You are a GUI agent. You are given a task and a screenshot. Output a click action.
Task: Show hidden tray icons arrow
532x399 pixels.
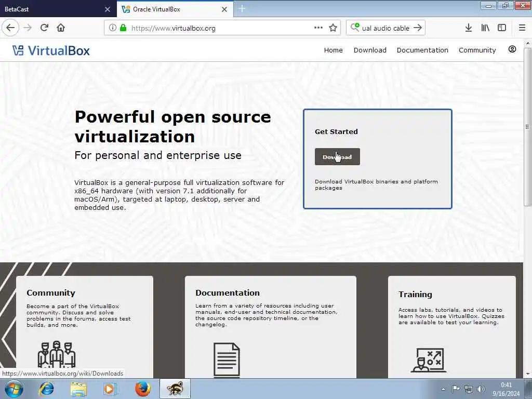tap(443, 389)
